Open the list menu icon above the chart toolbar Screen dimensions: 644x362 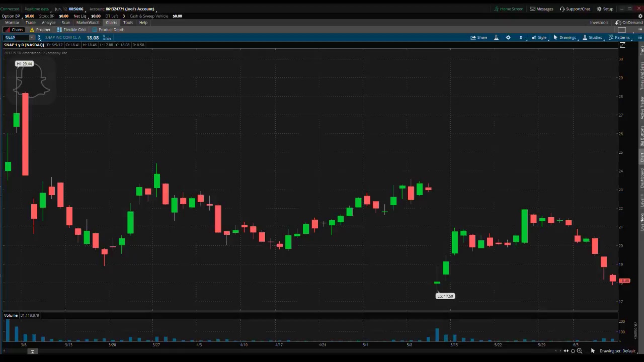[639, 30]
